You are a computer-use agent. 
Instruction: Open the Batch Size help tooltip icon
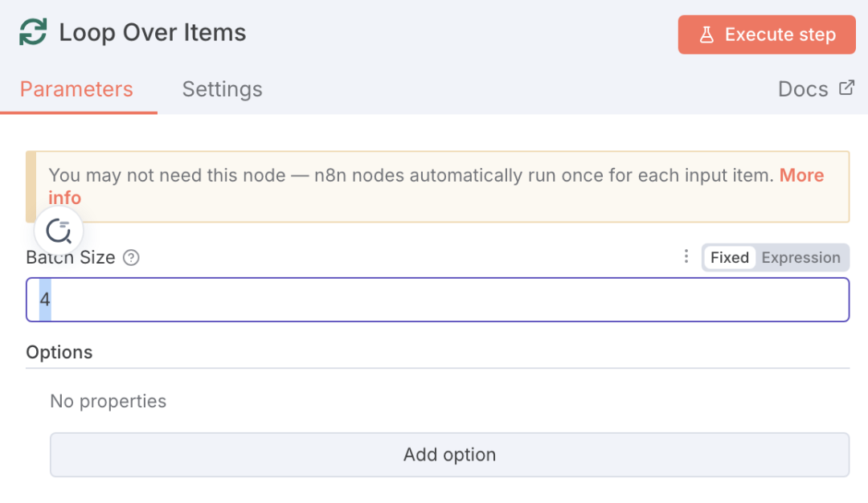tap(132, 258)
